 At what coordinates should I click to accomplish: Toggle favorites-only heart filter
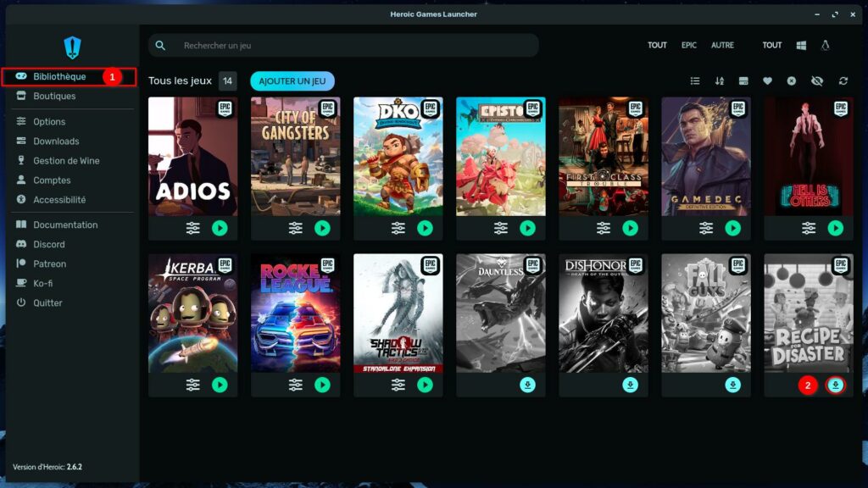tap(767, 81)
